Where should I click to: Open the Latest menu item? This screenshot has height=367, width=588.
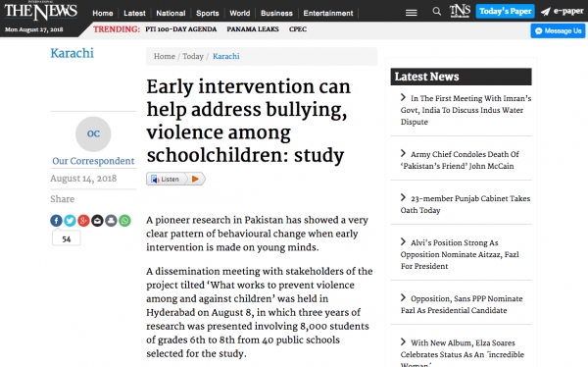(134, 13)
